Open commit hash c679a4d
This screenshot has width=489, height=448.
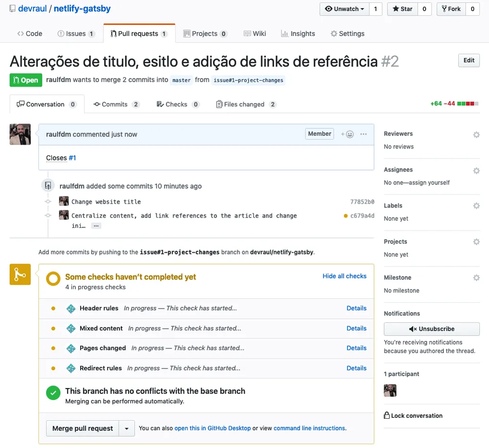pos(362,216)
